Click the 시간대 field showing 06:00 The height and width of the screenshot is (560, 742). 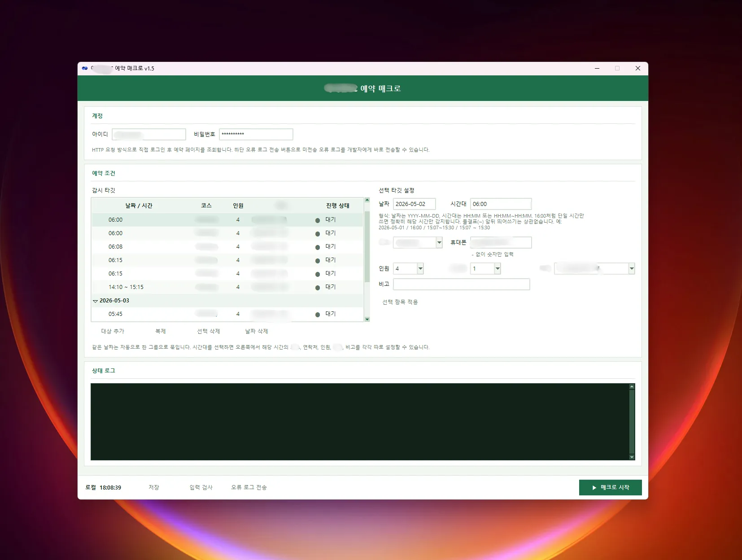(x=501, y=204)
